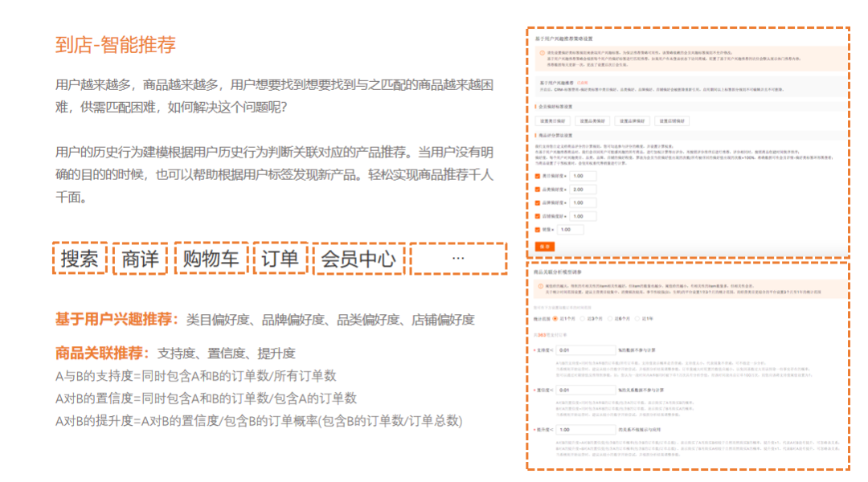Click the orange 保存 save button
Image resolution: width=868 pixels, height=482 pixels.
[545, 245]
